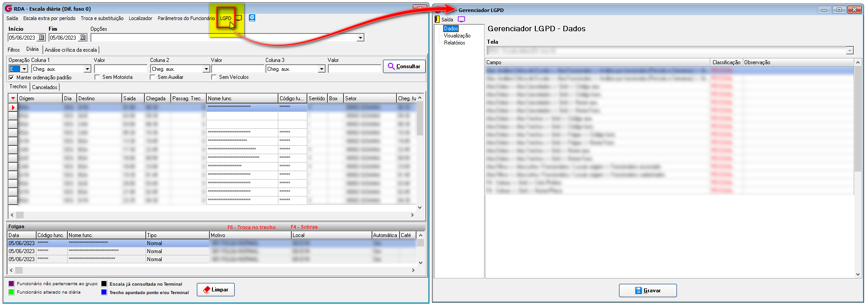Click the Coluna 3 Valor input field
The image size is (868, 307).
(x=355, y=69)
